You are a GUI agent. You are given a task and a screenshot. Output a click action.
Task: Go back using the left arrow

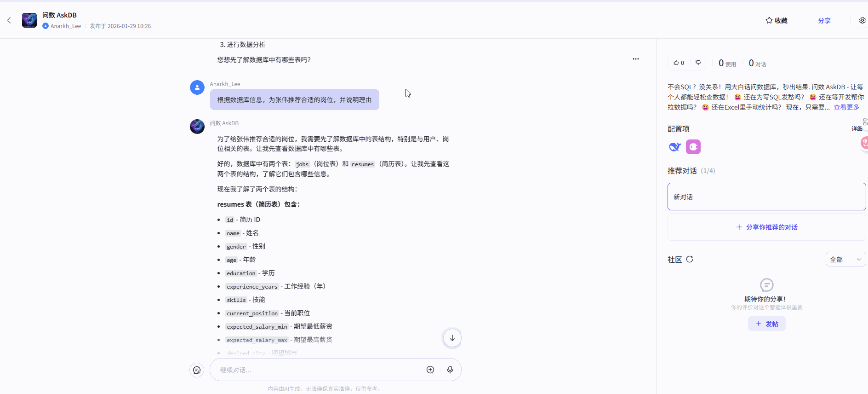(x=9, y=20)
